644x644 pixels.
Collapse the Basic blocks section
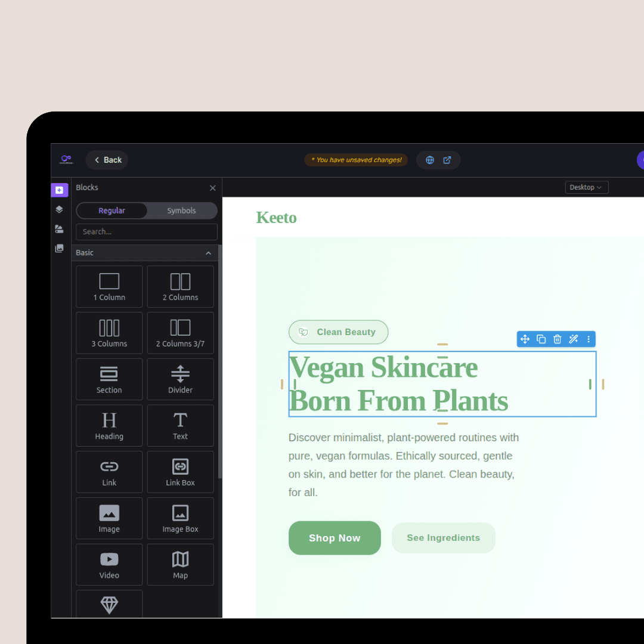pyautogui.click(x=208, y=253)
